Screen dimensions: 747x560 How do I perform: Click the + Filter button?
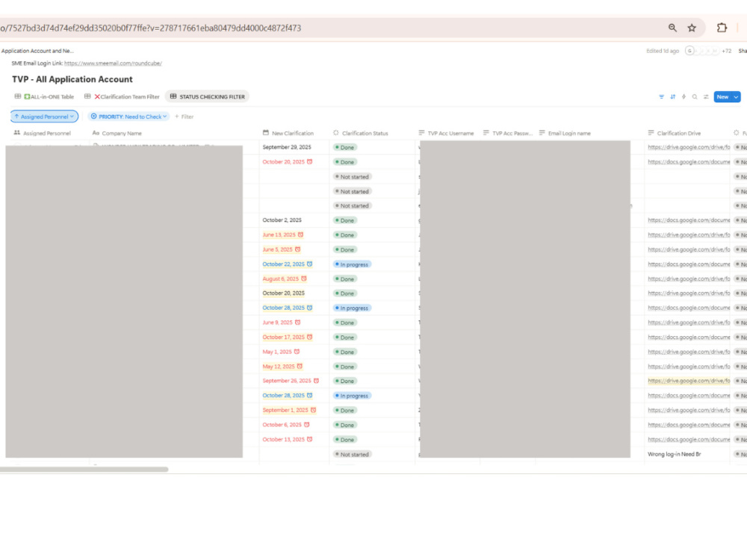click(184, 116)
